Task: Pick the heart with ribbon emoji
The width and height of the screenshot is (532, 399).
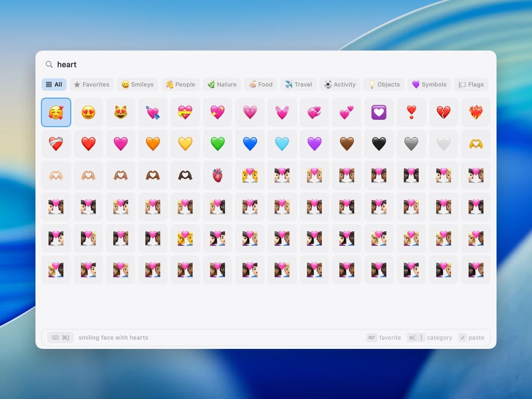Action: [185, 113]
